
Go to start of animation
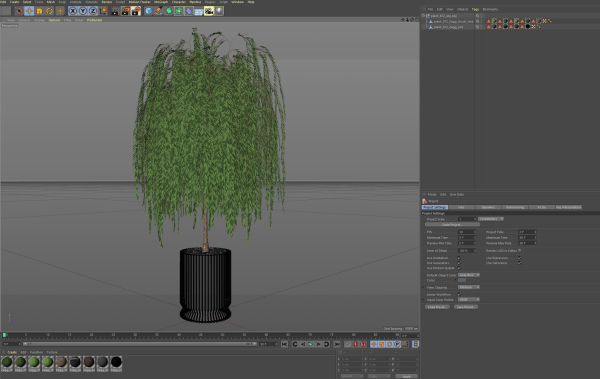pos(284,344)
